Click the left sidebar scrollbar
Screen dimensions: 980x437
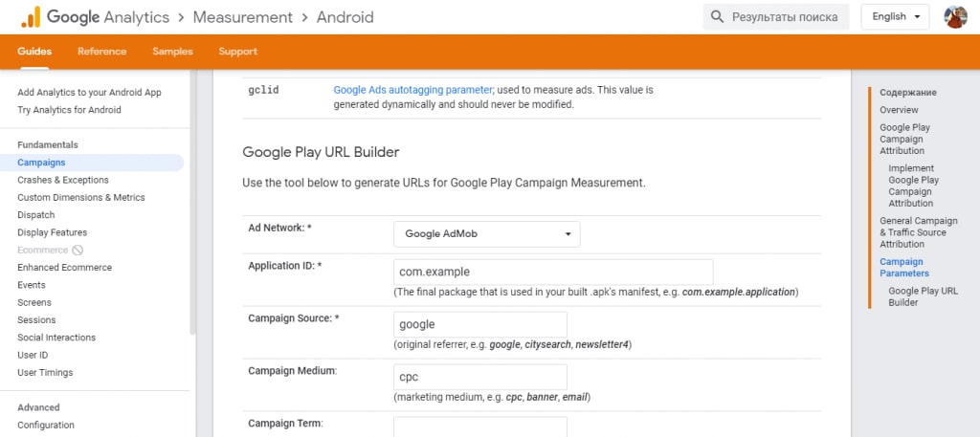(192, 203)
